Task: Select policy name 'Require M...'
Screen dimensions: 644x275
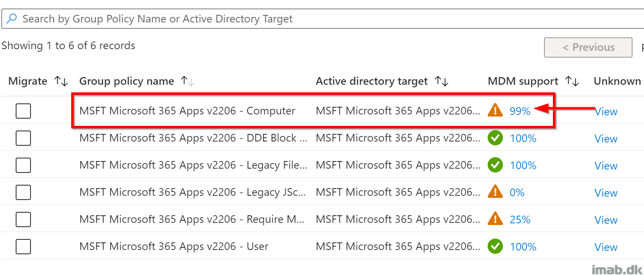Action: pyautogui.click(x=192, y=219)
